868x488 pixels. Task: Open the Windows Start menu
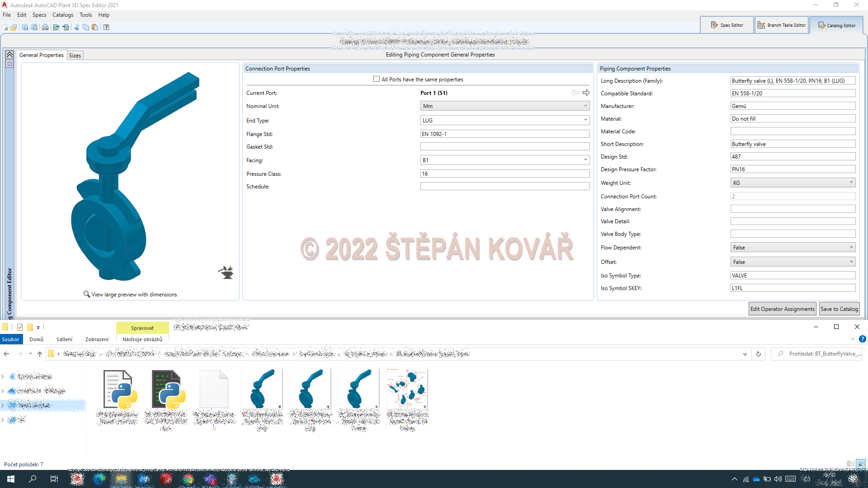point(11,479)
